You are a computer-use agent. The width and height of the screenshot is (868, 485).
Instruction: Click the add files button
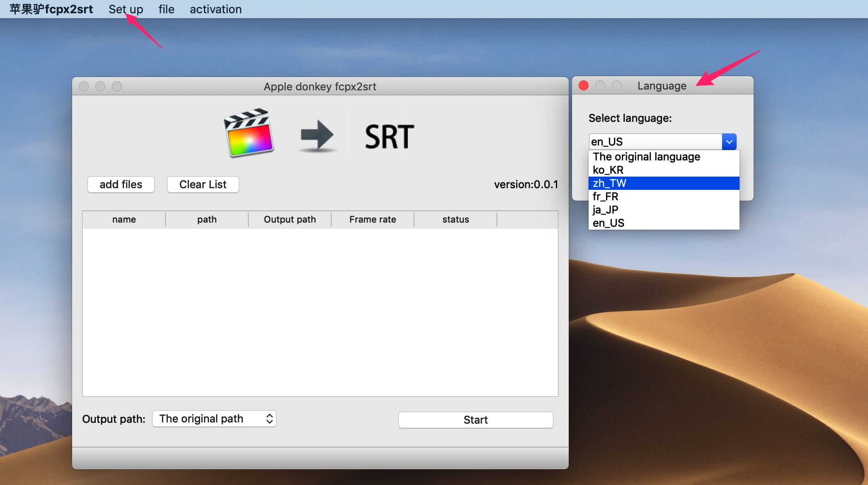coord(121,184)
